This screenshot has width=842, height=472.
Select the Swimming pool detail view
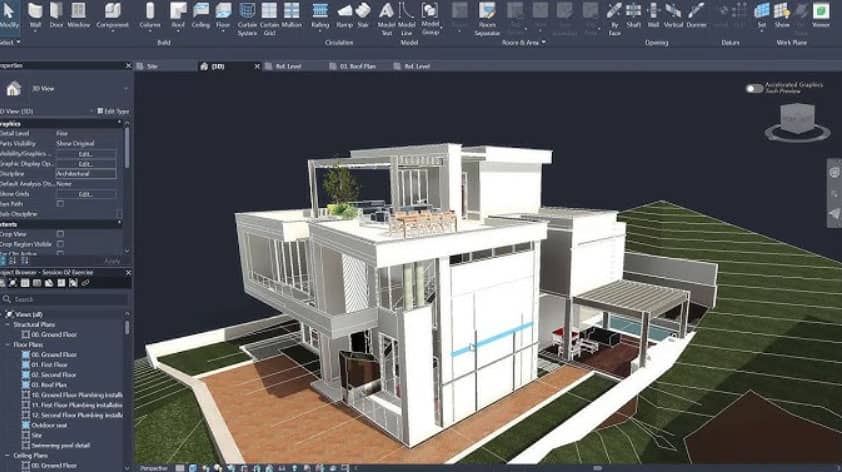(61, 446)
